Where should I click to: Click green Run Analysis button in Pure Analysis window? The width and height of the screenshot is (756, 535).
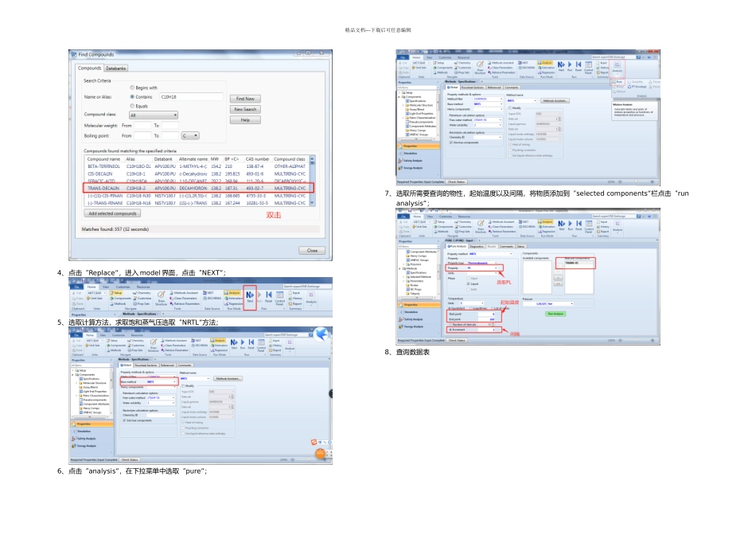(x=555, y=314)
